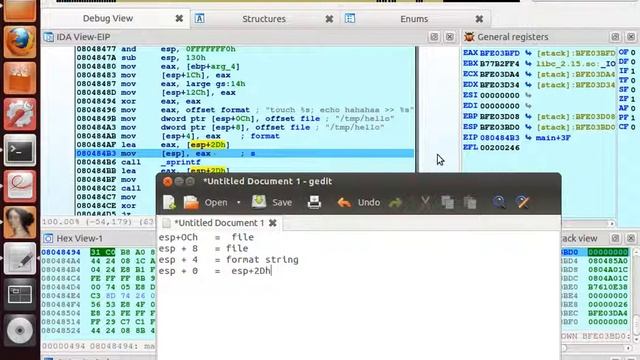The height and width of the screenshot is (360, 640).
Task: Close the Structures tab
Action: tap(329, 19)
